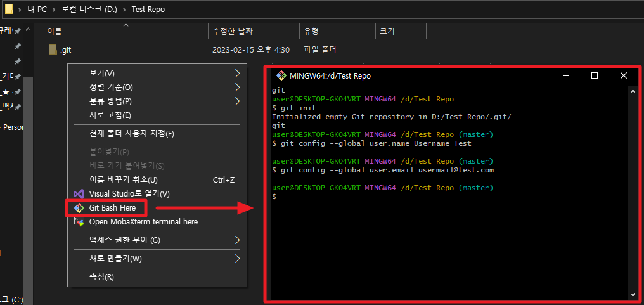Screen dimensions: 644x305
Task: Navigate to 로컬 디스크 (D:) breadcrumb
Action: tap(89, 9)
